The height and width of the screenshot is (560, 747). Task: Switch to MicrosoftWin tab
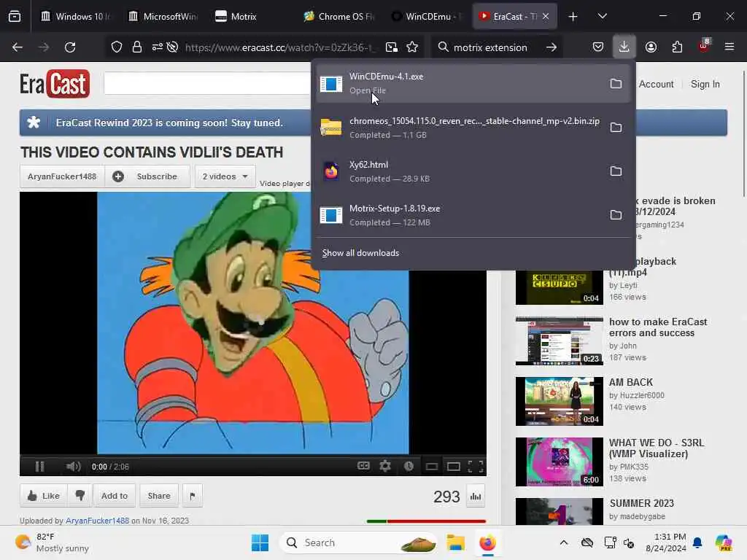163,17
